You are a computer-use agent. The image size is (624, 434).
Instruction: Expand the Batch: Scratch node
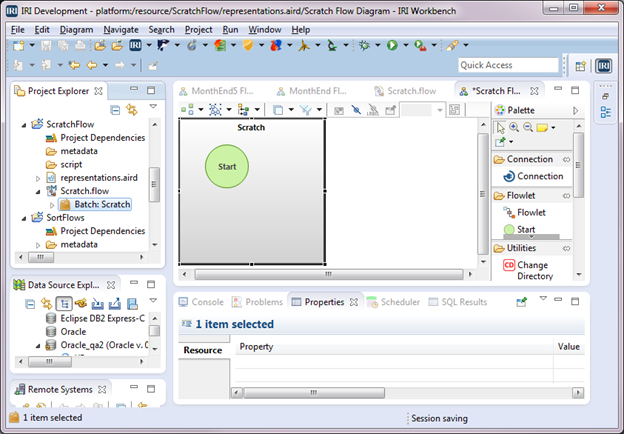click(x=52, y=205)
